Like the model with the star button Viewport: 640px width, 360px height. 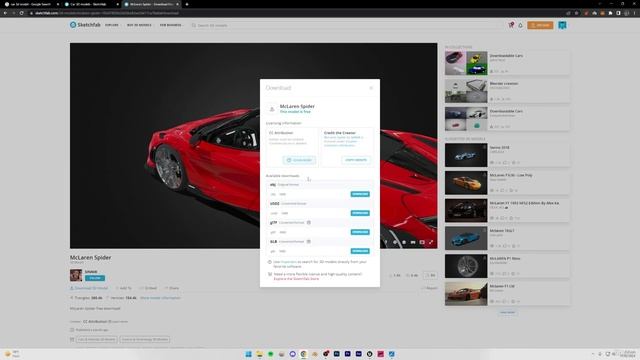click(x=431, y=275)
